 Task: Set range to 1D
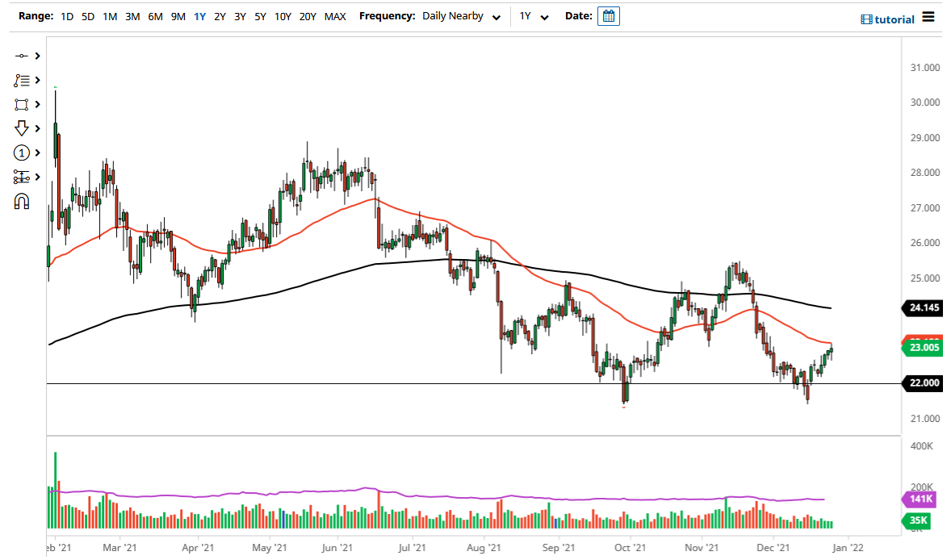pos(67,16)
